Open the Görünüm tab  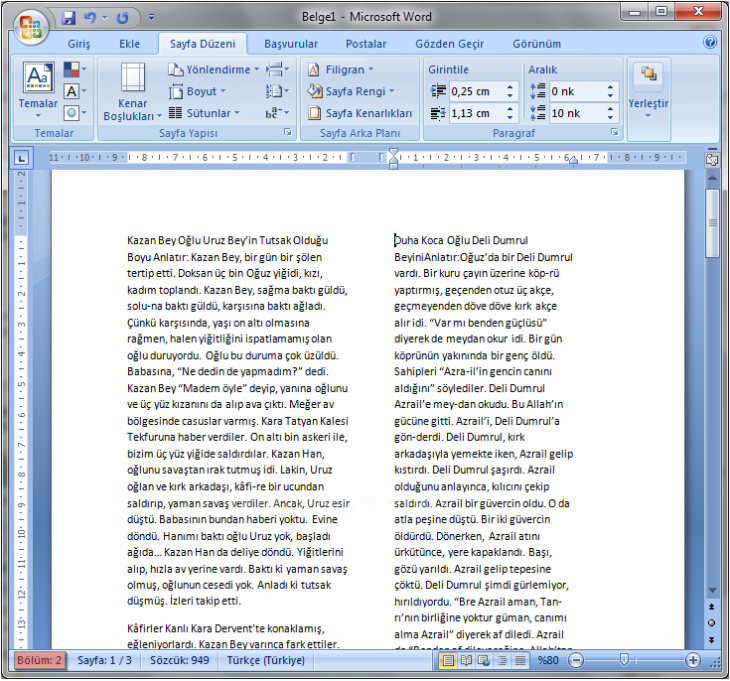[x=536, y=44]
